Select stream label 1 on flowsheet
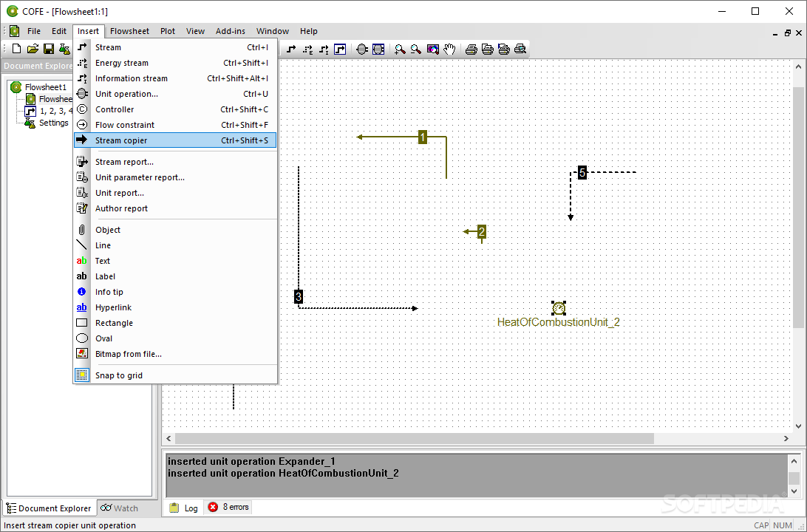Screen dimensions: 807x532 pyautogui.click(x=423, y=137)
